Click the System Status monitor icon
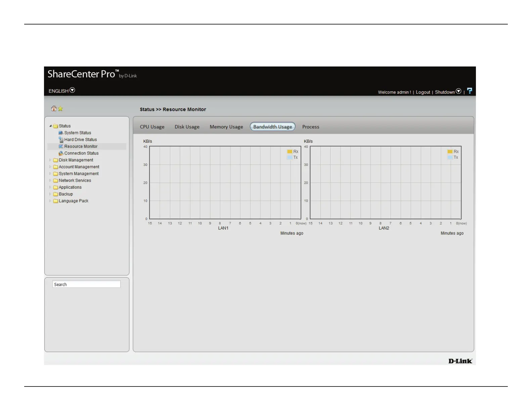This screenshot has width=532, height=411. (x=61, y=133)
